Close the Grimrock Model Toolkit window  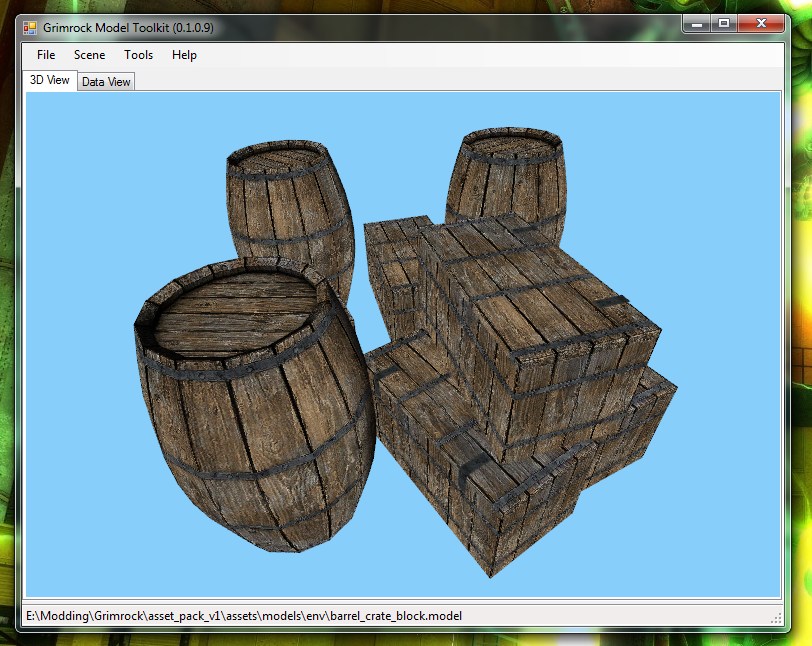(x=761, y=24)
